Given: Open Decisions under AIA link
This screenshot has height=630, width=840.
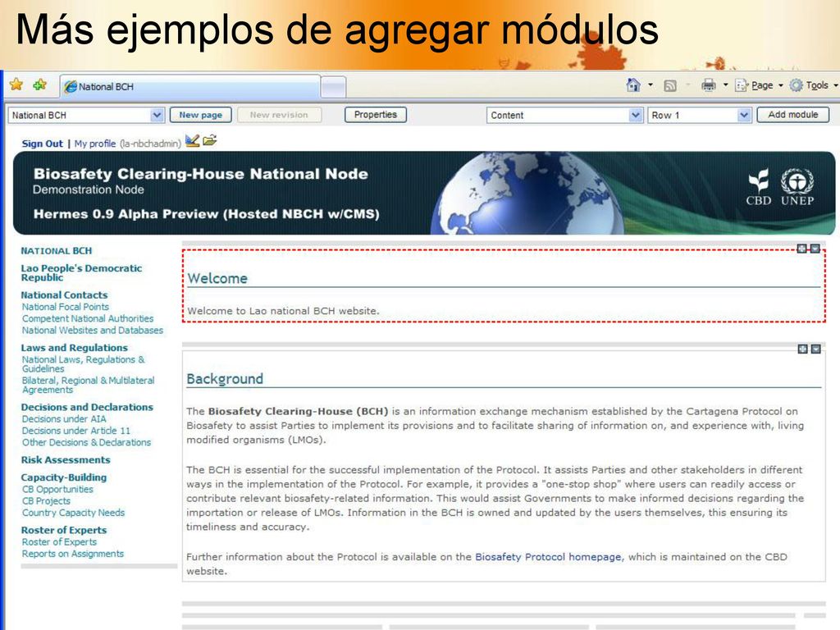Looking at the screenshot, I should click(x=64, y=419).
